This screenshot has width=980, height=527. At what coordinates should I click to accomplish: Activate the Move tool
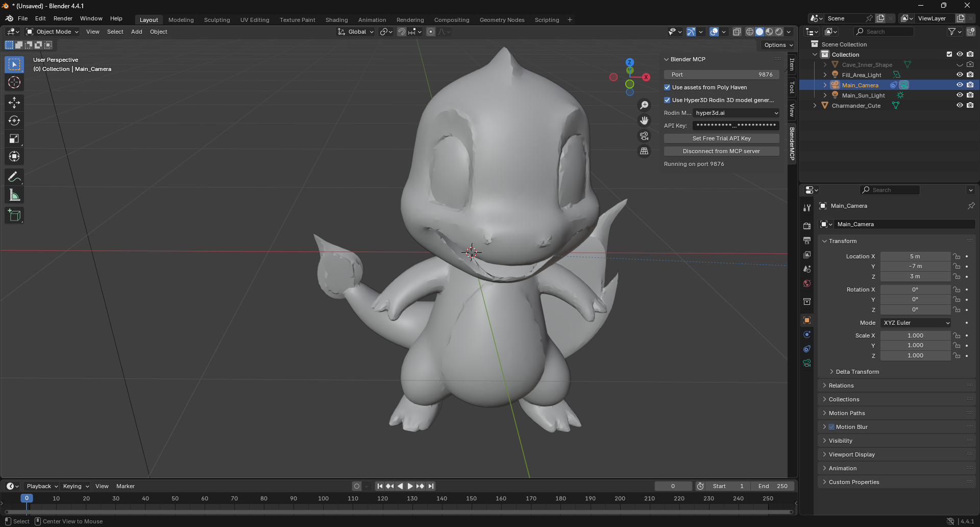pyautogui.click(x=14, y=103)
